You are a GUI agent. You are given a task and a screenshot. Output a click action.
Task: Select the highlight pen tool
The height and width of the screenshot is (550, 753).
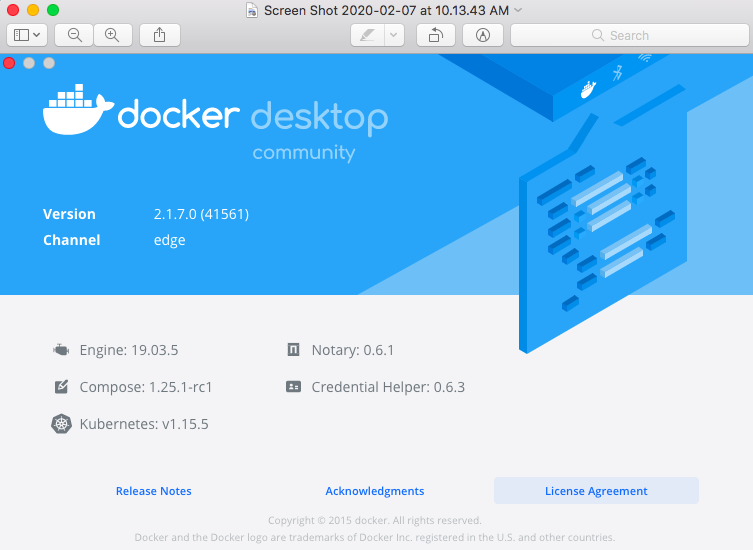367,35
